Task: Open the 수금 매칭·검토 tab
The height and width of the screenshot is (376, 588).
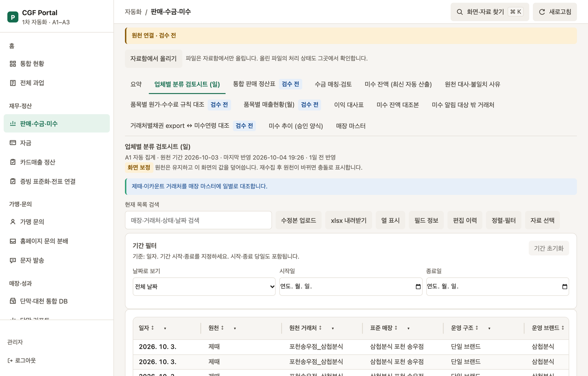Action: [x=333, y=84]
